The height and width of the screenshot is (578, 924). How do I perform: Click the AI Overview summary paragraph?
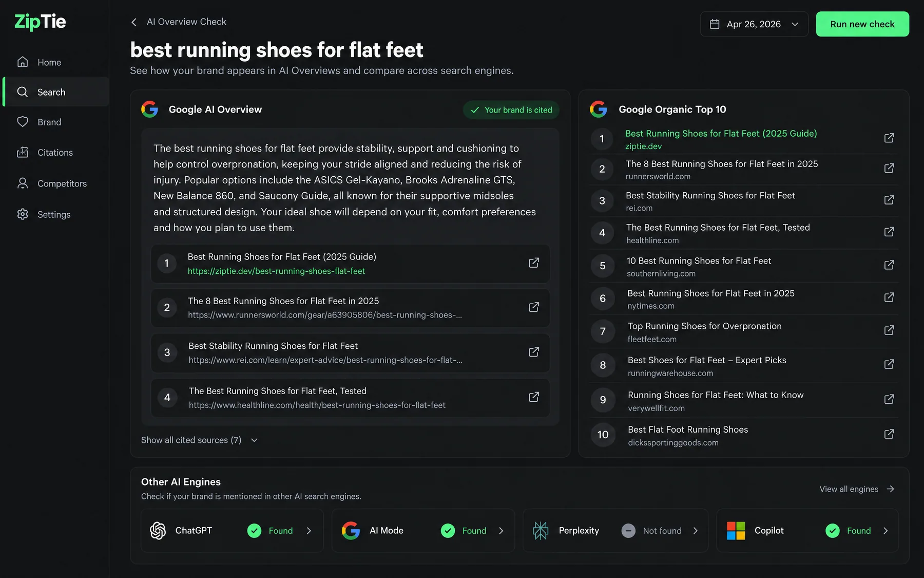(344, 188)
